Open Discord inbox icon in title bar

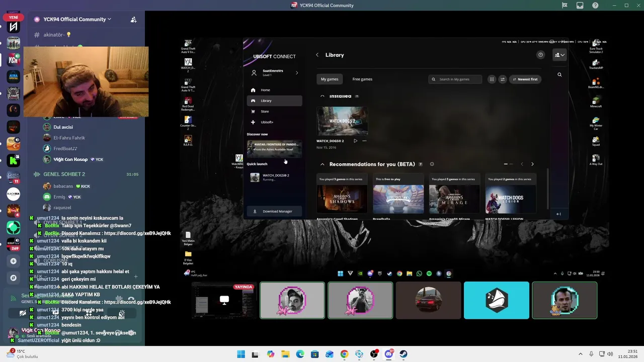click(580, 6)
